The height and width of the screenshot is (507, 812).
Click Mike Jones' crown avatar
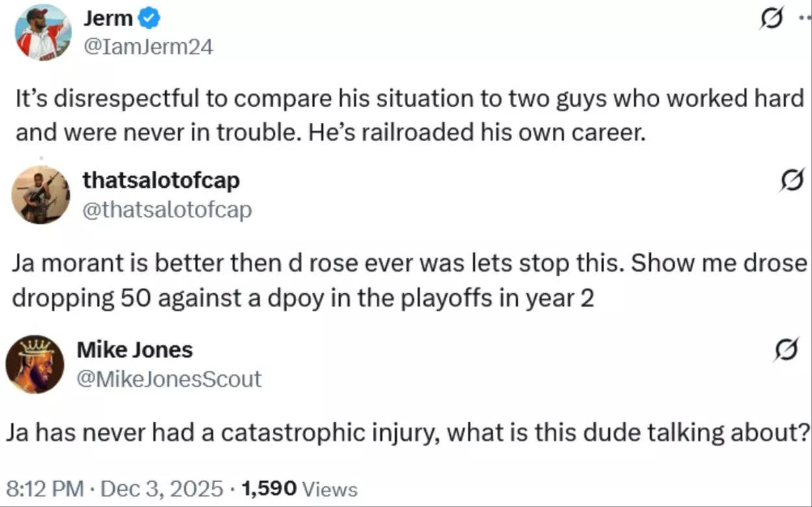[36, 363]
